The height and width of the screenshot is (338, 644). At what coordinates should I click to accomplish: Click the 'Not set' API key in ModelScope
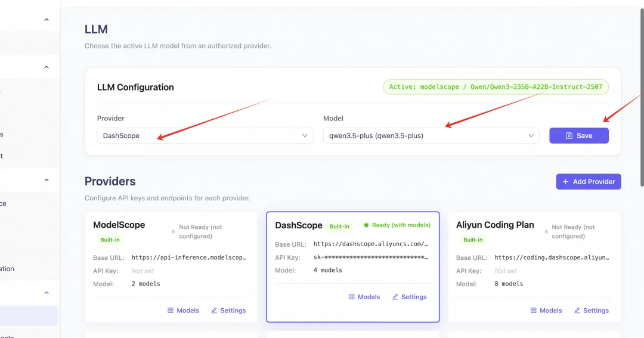tap(143, 271)
